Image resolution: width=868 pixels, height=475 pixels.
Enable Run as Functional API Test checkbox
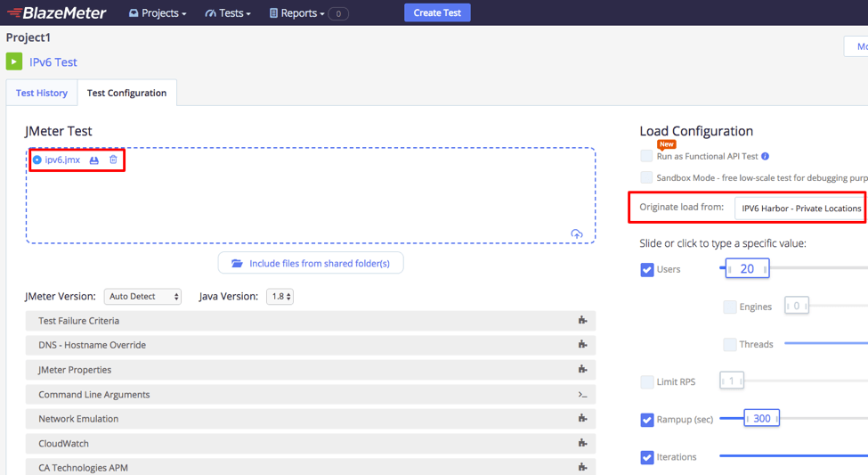(646, 156)
